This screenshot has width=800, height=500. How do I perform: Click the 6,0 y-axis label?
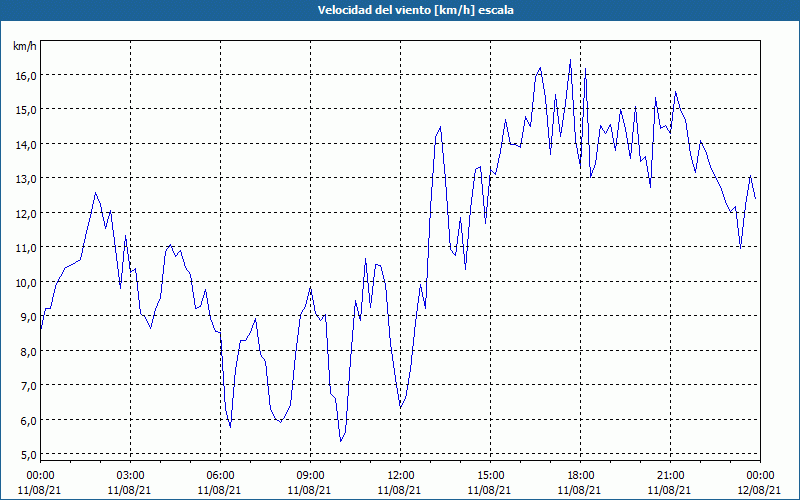coord(29,420)
